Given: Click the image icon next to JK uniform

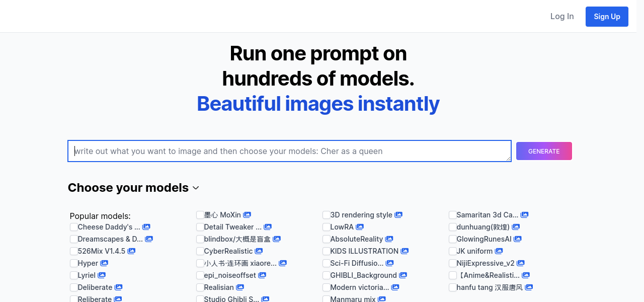Looking at the screenshot, I should (x=499, y=251).
